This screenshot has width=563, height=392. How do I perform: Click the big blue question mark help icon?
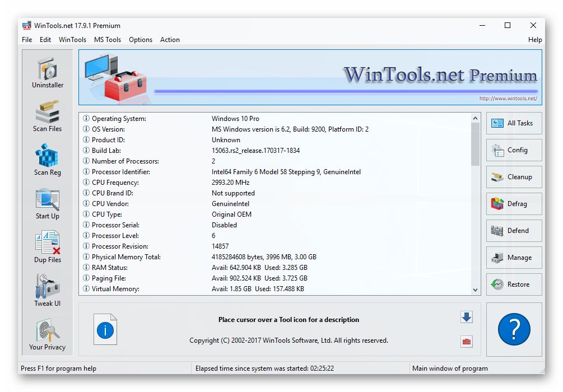[x=514, y=329]
